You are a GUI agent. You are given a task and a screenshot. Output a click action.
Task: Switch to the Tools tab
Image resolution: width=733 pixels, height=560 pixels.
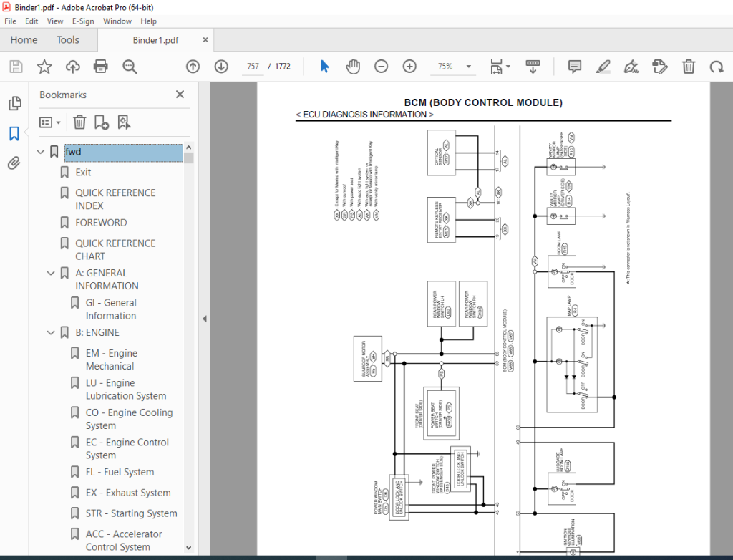tap(68, 40)
